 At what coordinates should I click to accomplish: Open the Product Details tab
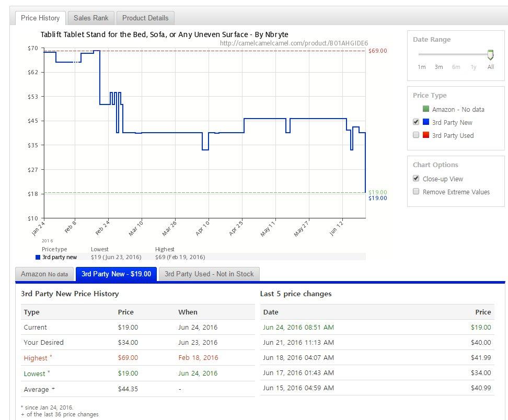(x=145, y=18)
